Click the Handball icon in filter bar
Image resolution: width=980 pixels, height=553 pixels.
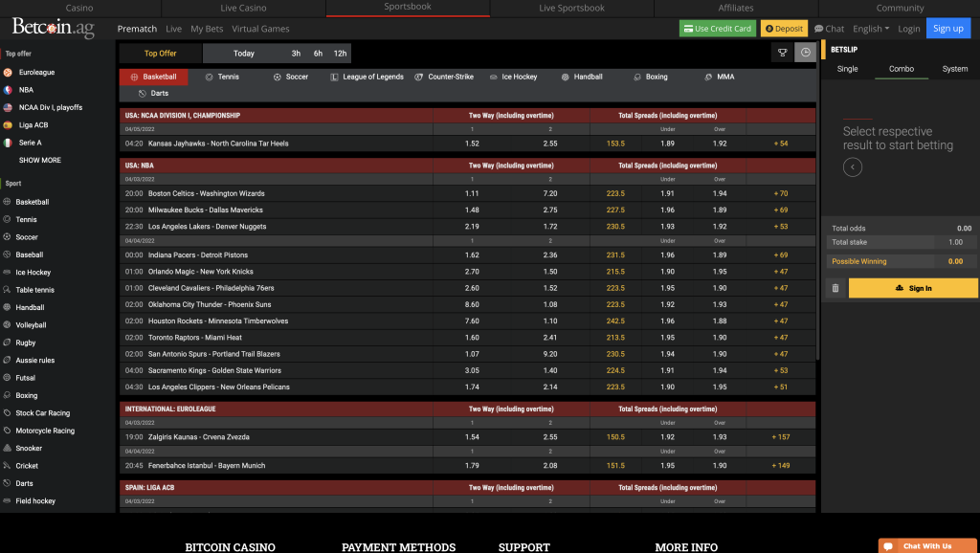[x=565, y=77]
